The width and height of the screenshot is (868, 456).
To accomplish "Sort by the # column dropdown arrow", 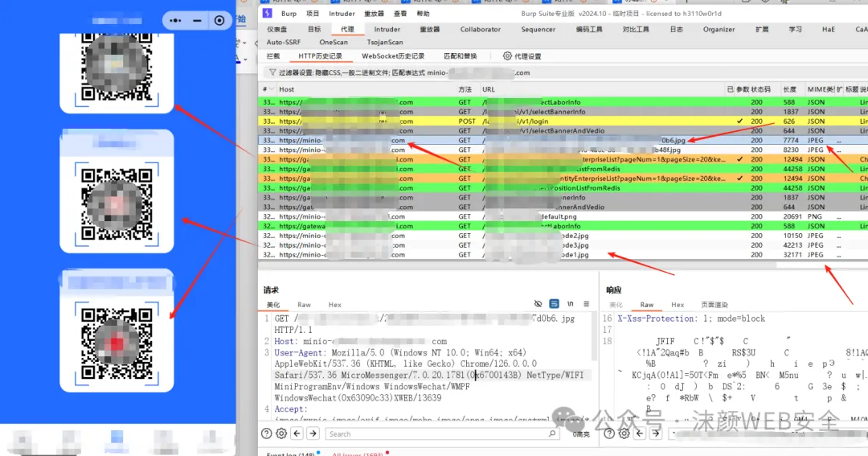I will (272, 89).
